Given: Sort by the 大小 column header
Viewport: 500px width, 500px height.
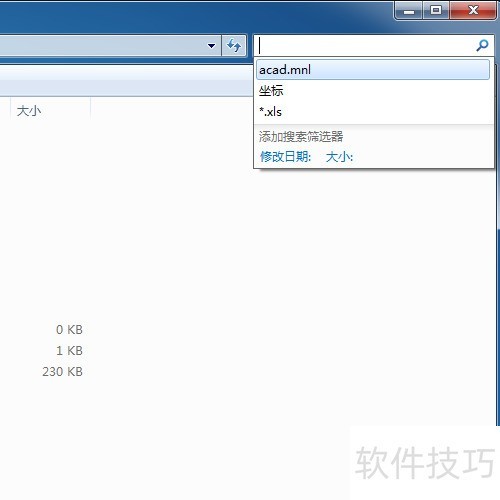Looking at the screenshot, I should click(x=50, y=111).
